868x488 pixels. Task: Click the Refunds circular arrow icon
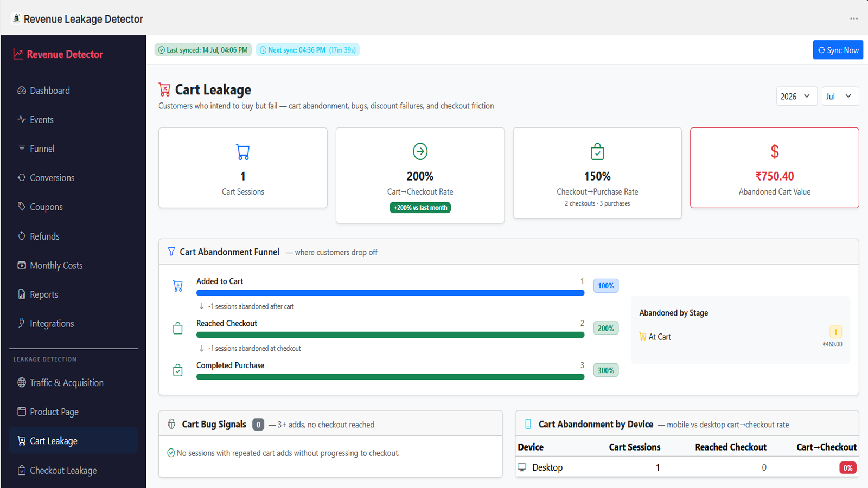point(22,236)
